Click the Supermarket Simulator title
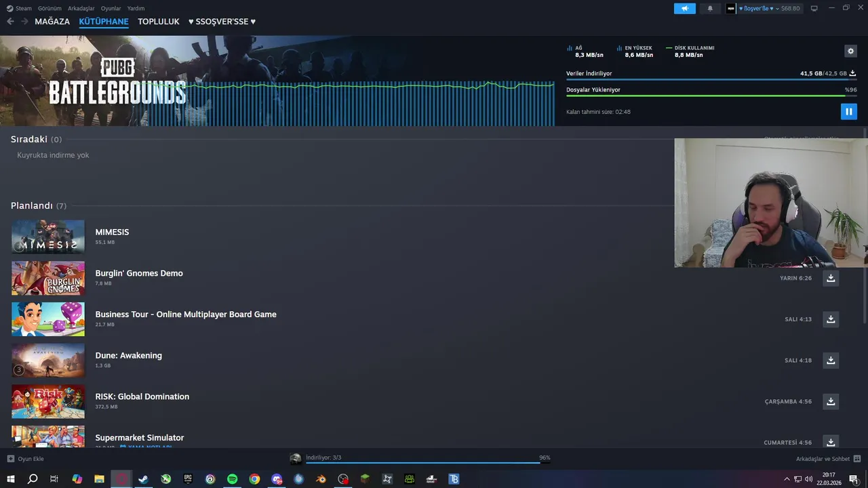This screenshot has height=488, width=868. pos(139,438)
